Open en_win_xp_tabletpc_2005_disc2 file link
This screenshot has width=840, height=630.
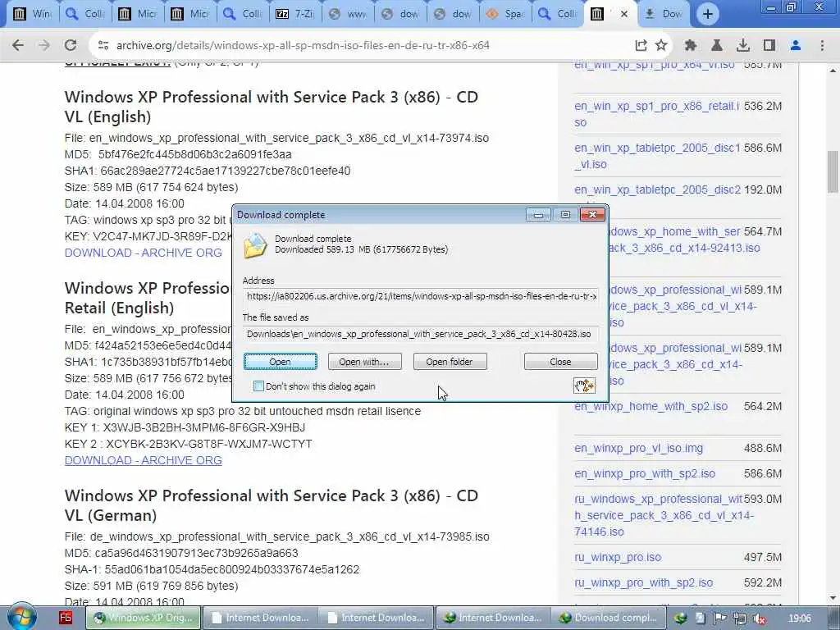click(x=657, y=189)
